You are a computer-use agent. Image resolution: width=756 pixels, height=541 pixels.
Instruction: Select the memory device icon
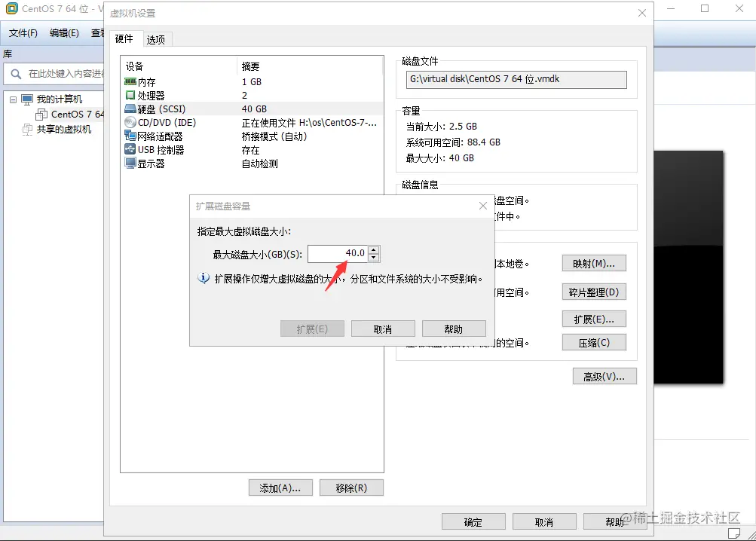(130, 82)
